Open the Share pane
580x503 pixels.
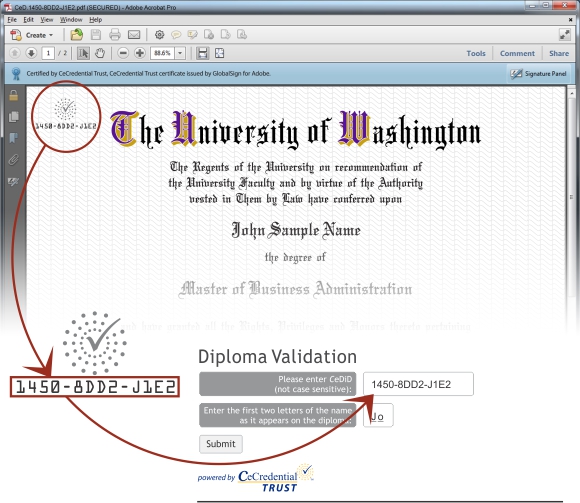click(x=559, y=54)
